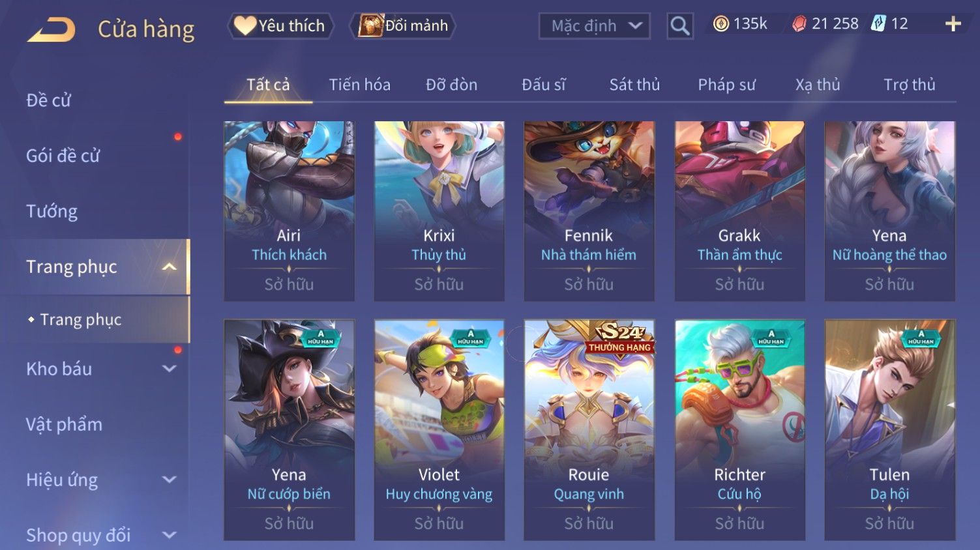Viewport: 980px width, 550px height.
Task: Switch to the Pháp sư tab
Action: [x=726, y=85]
